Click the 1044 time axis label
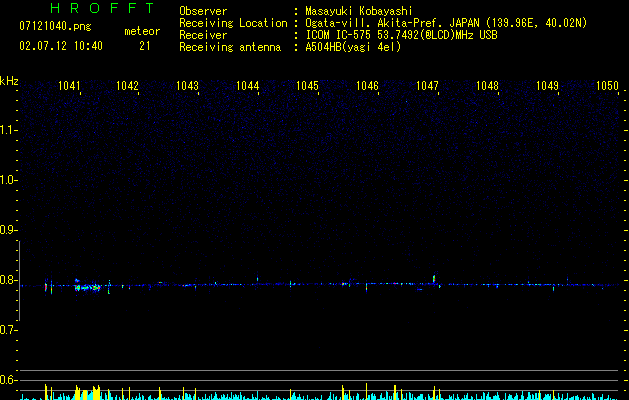 coord(248,86)
